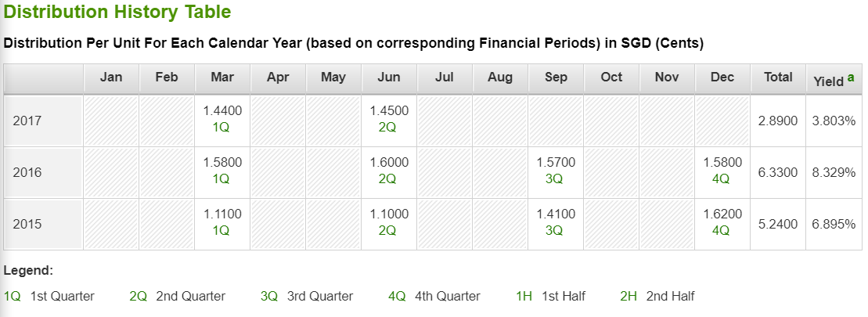Select the 2017 March 1Q distribution 1.4400
Image resolution: width=868 pixels, height=317 pixels.
click(x=222, y=110)
